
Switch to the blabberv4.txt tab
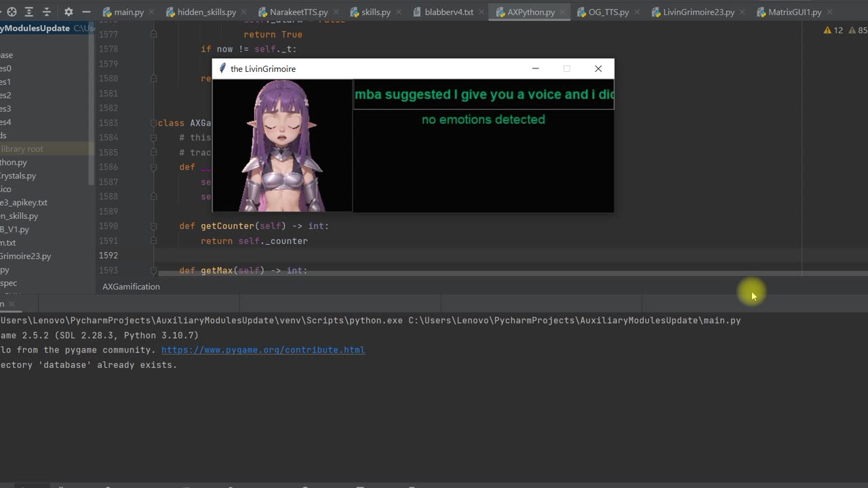448,12
